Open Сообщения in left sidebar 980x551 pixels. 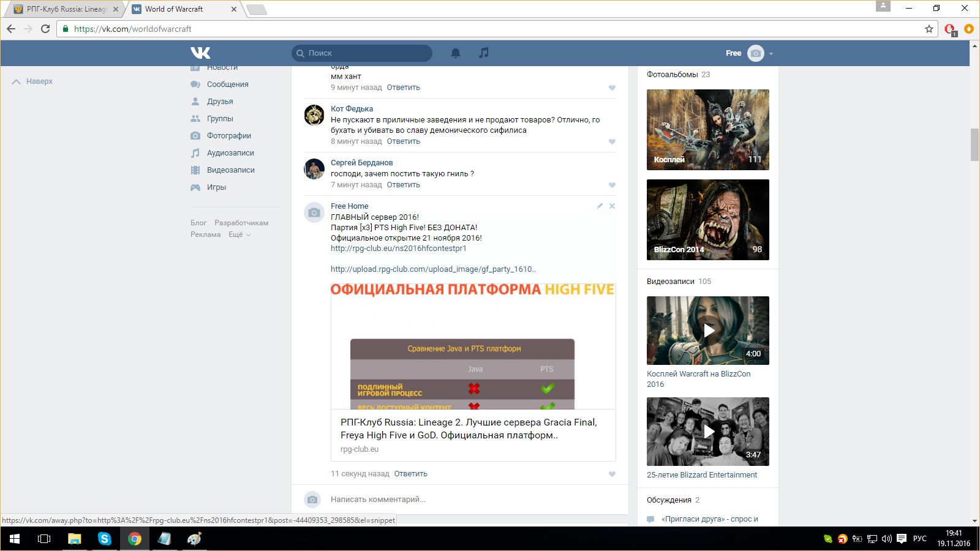click(x=228, y=84)
